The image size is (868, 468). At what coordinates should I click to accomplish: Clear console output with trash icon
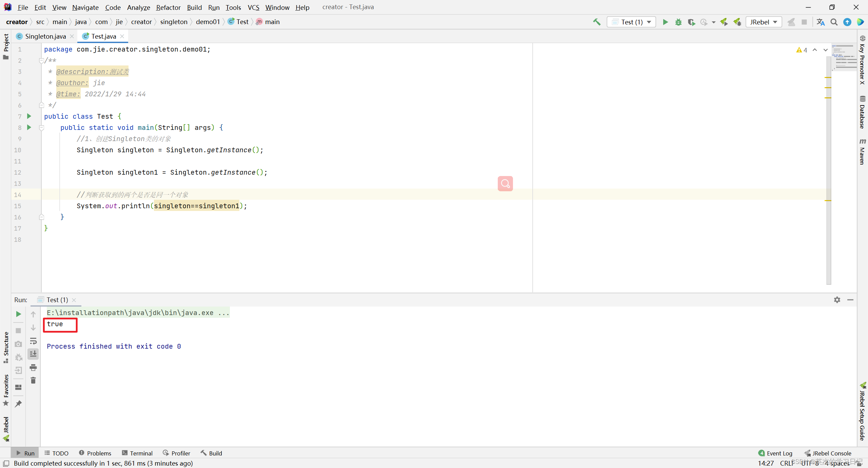[x=33, y=381]
